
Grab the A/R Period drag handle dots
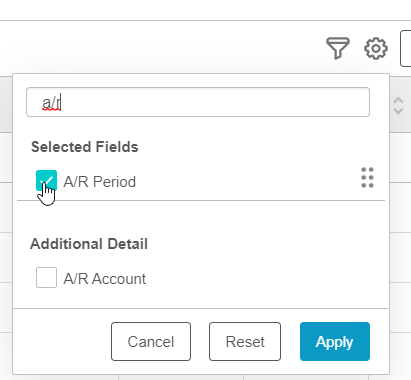pyautogui.click(x=367, y=178)
